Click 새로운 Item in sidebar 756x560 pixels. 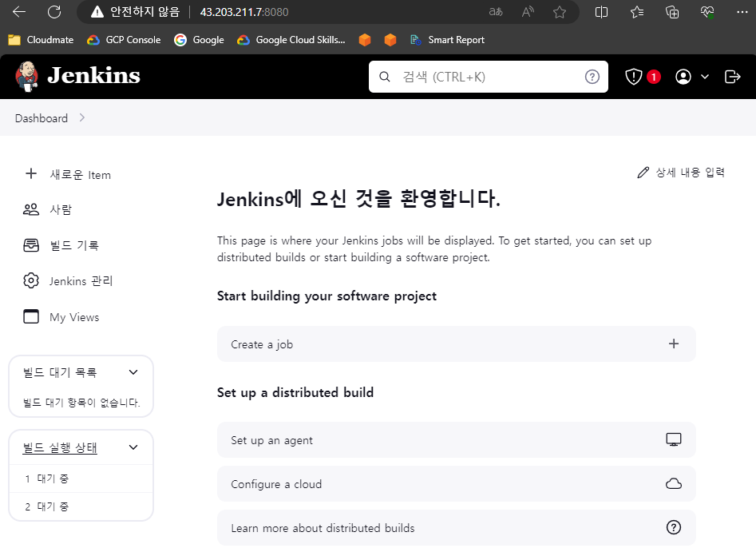click(69, 175)
